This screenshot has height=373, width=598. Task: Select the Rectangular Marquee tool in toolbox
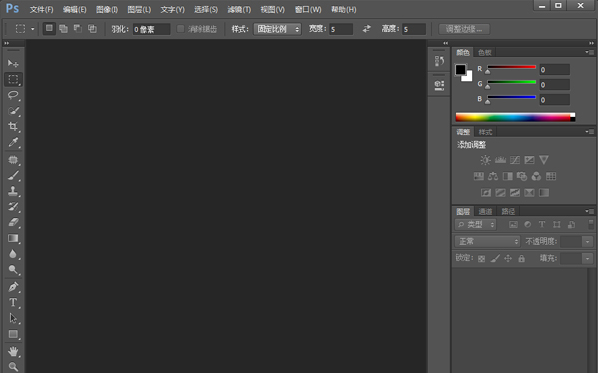13,79
